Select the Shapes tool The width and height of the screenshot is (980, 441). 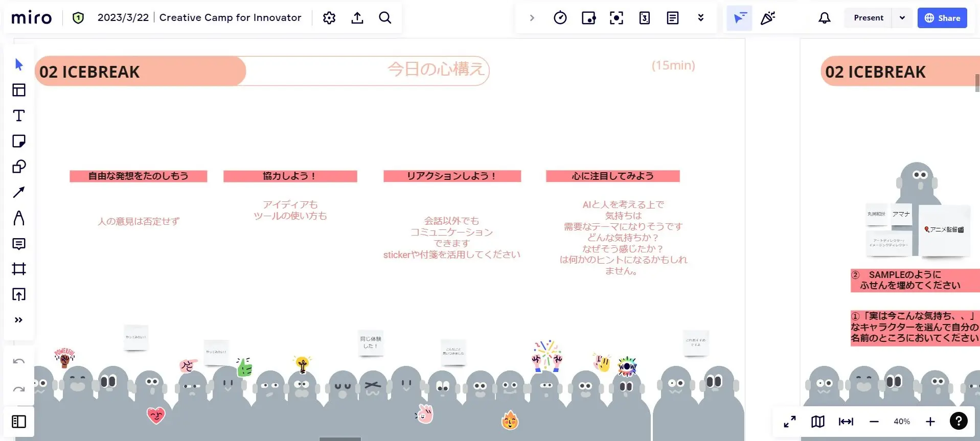[x=19, y=167]
